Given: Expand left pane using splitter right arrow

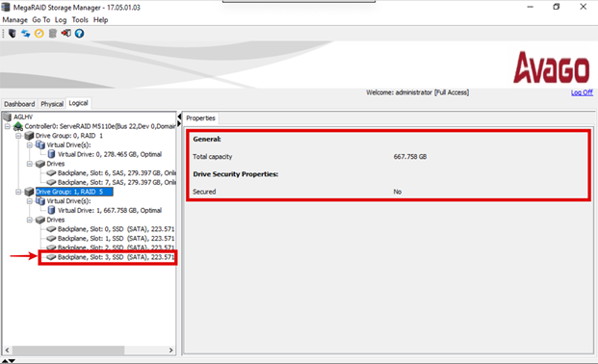Looking at the screenshot, I should (x=179, y=123).
